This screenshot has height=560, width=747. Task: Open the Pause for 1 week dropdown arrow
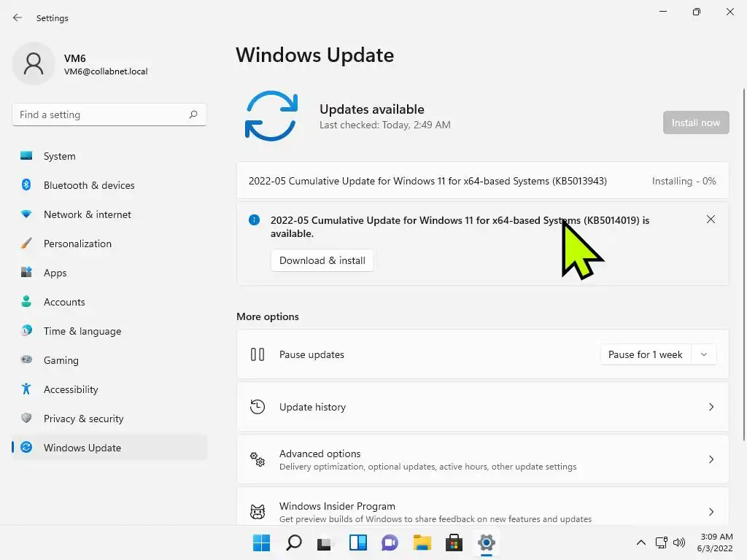pyautogui.click(x=704, y=354)
